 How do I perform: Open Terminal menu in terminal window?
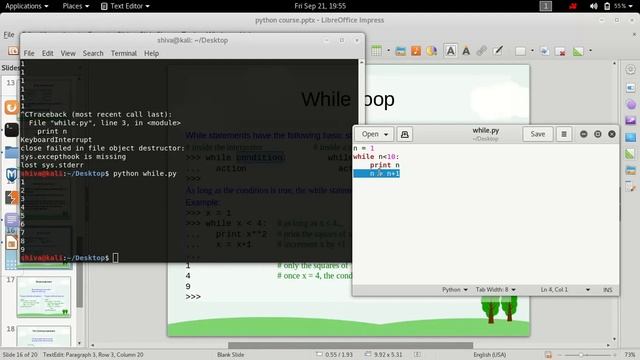(124, 53)
